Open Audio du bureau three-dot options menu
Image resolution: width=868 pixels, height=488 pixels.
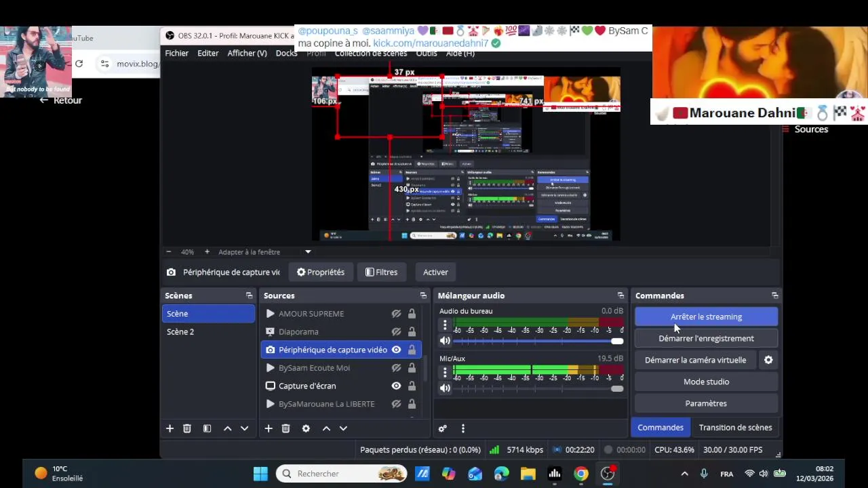(x=445, y=325)
